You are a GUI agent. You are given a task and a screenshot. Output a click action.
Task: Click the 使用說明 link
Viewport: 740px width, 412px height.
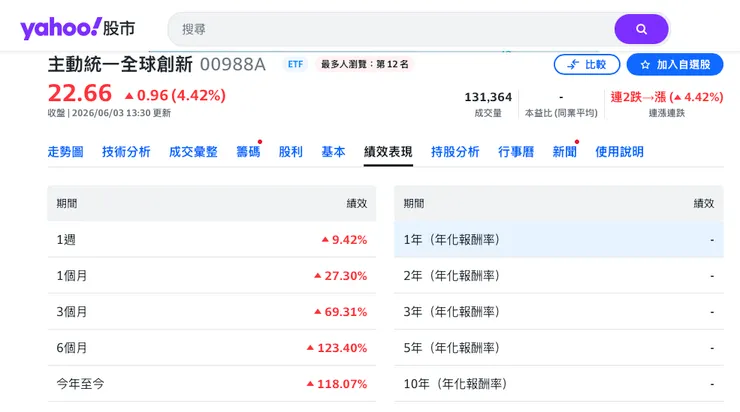[619, 152]
